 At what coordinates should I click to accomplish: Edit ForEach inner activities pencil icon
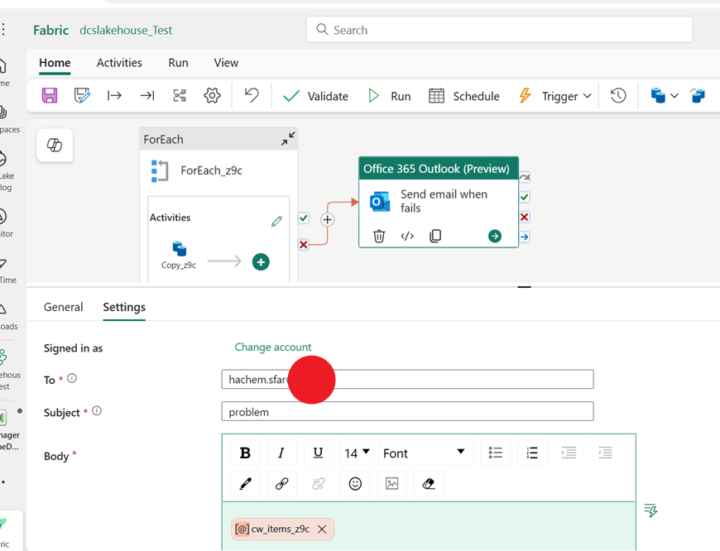point(276,221)
